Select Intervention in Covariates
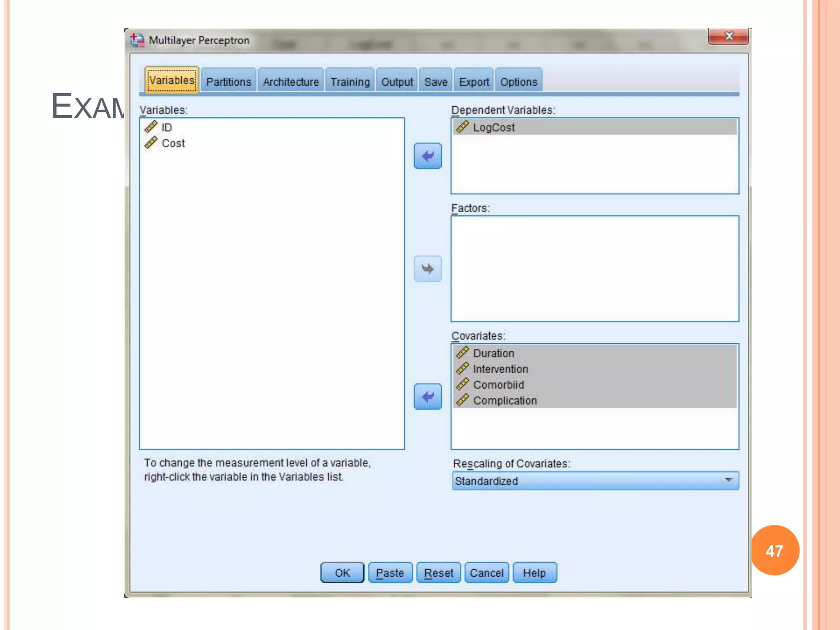The height and width of the screenshot is (630, 840). [x=595, y=369]
